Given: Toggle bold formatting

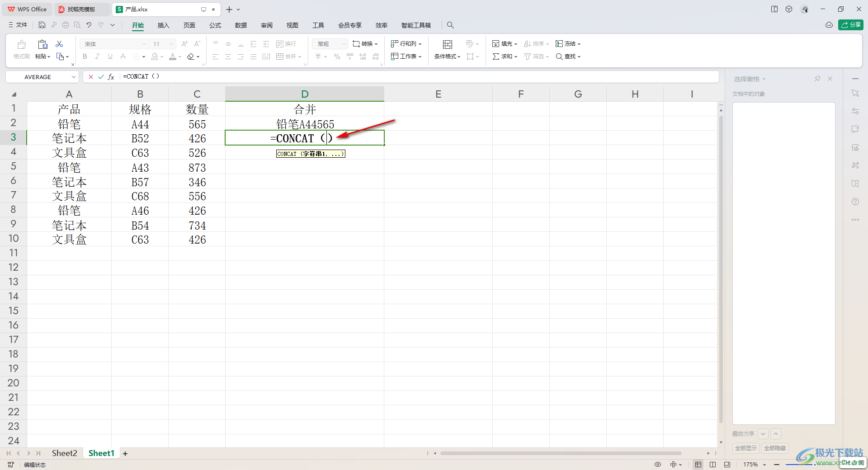Looking at the screenshot, I should click(85, 56).
